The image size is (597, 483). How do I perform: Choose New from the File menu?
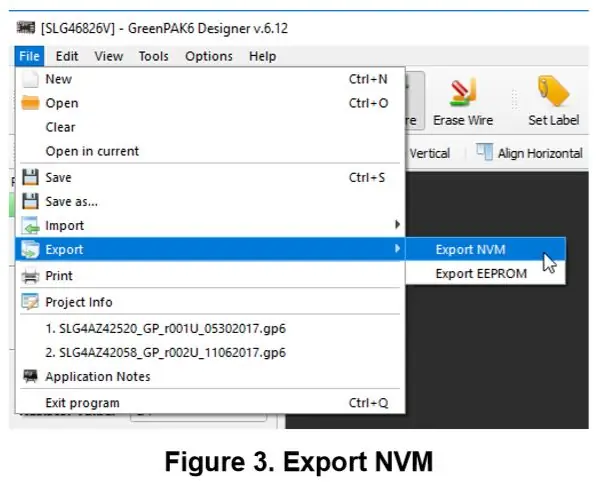[x=210, y=79]
